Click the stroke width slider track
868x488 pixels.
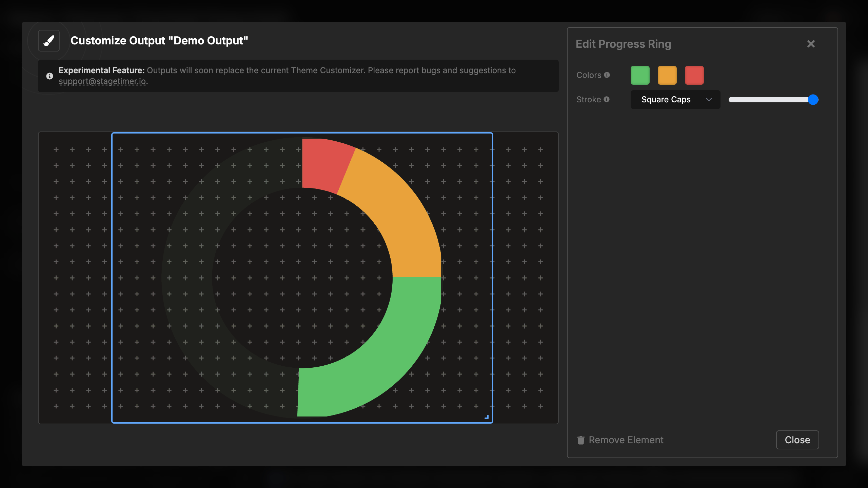pyautogui.click(x=766, y=100)
